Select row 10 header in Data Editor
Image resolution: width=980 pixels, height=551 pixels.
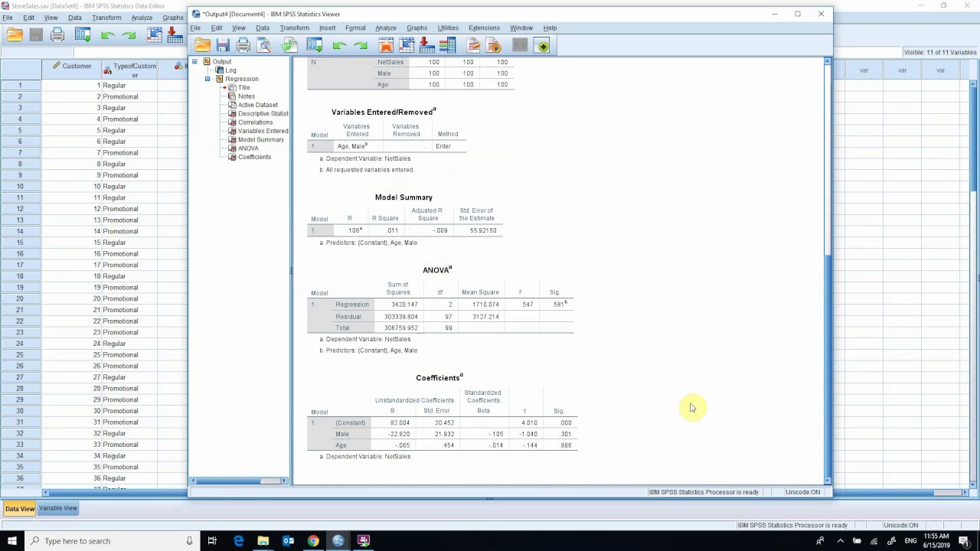(x=20, y=186)
